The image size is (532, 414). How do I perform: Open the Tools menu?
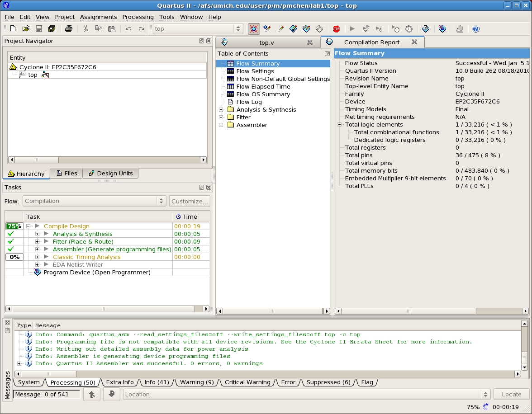166,17
